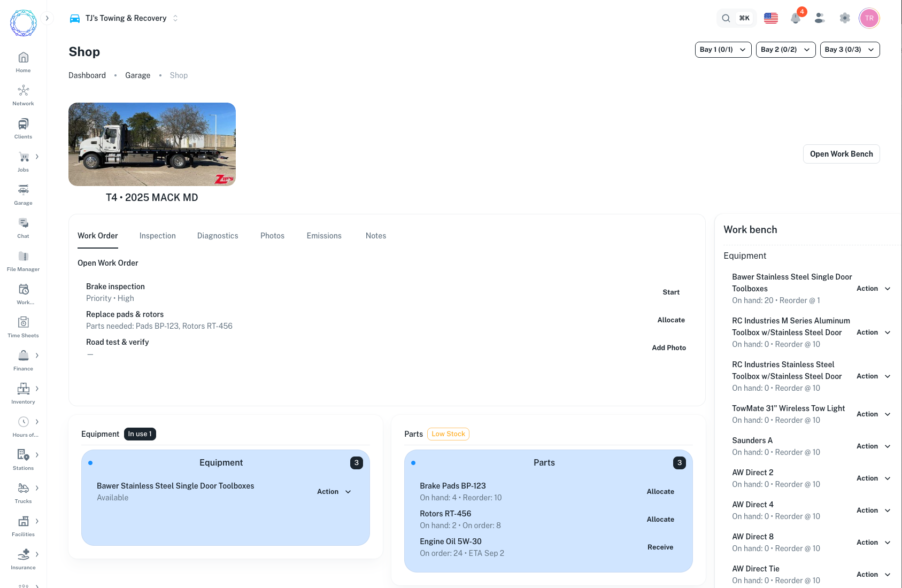Open the settings gear icon
The height and width of the screenshot is (588, 902).
(x=845, y=18)
